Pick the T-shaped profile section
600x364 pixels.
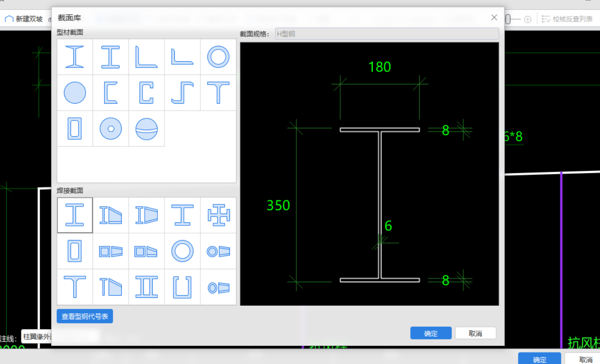(218, 93)
